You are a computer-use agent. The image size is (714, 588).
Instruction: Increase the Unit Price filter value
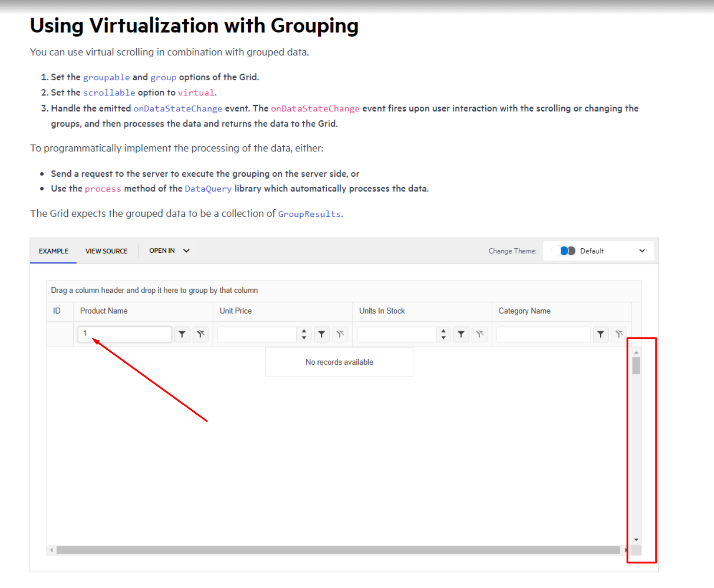tap(304, 331)
